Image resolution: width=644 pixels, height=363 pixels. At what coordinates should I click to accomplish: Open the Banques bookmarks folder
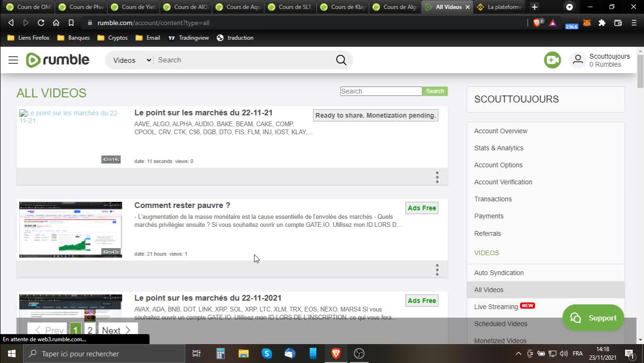73,38
